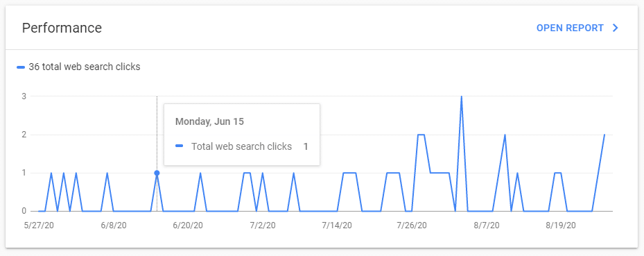Click the 6/20/20 axis date
644x256 pixels.
pyautogui.click(x=188, y=225)
